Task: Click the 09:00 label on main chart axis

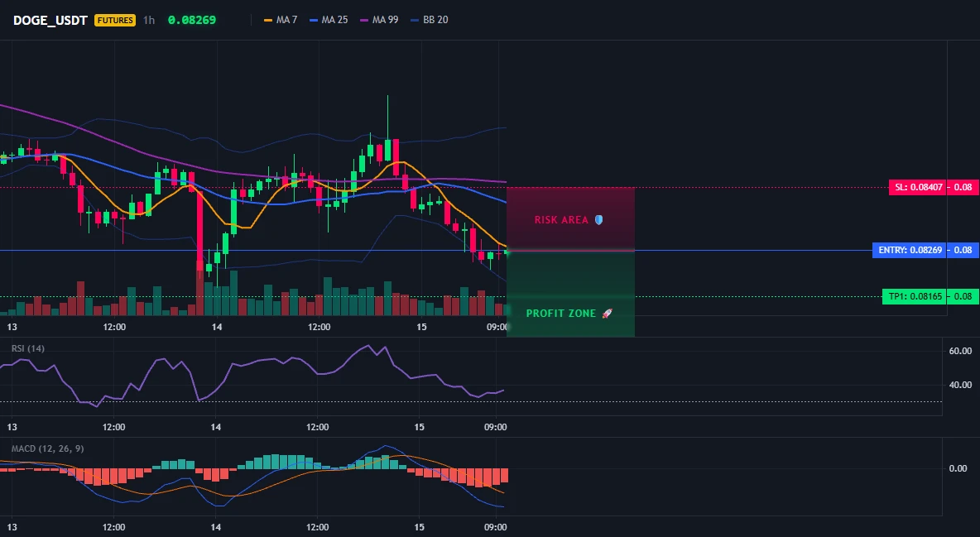Action: point(497,327)
